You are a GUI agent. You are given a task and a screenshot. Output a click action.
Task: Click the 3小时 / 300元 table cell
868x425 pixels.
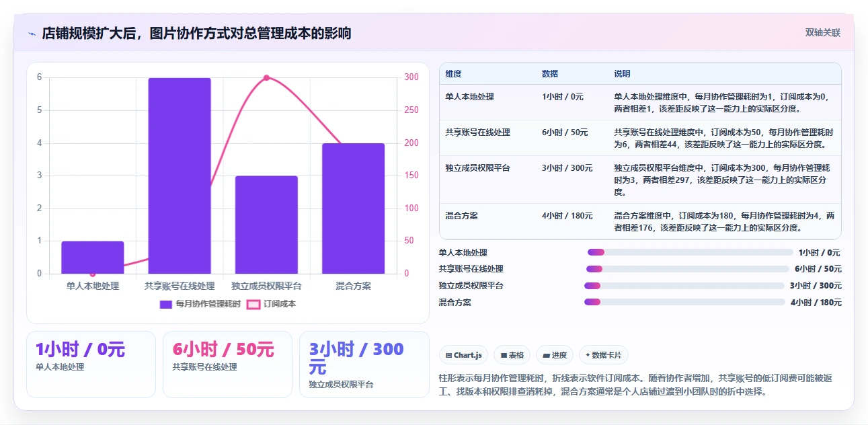click(567, 168)
